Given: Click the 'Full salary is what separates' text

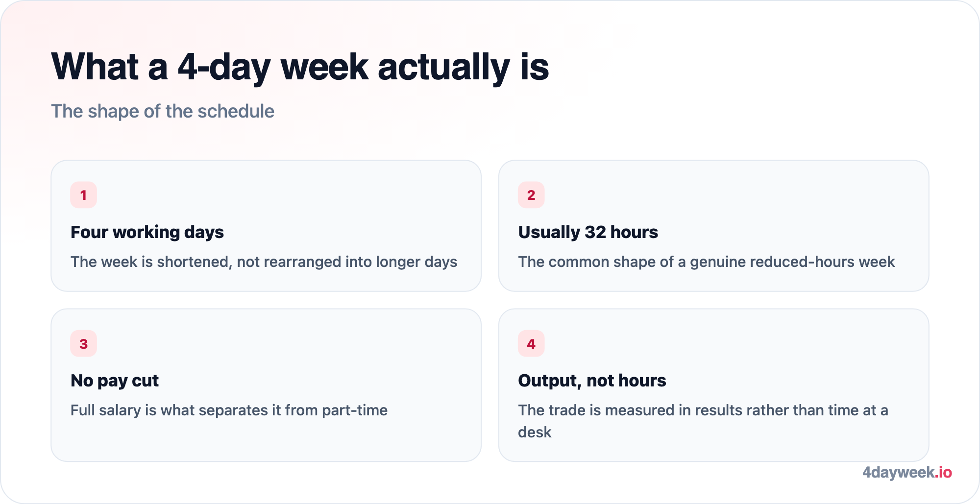Looking at the screenshot, I should [x=229, y=410].
